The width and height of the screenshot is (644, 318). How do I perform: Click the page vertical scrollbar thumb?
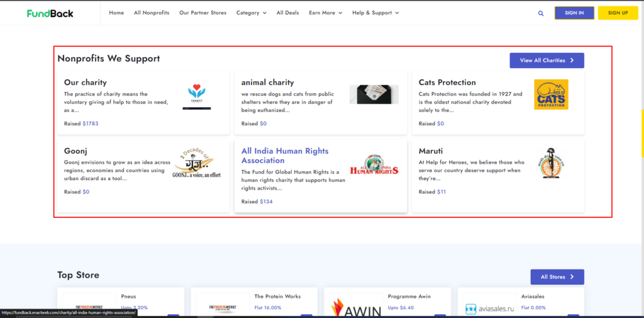[x=642, y=133]
